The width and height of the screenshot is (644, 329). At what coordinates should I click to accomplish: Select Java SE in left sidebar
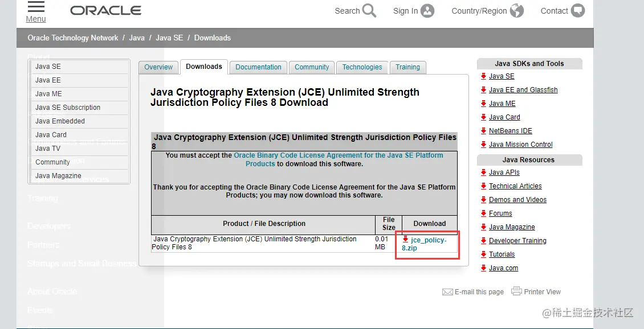coord(80,67)
